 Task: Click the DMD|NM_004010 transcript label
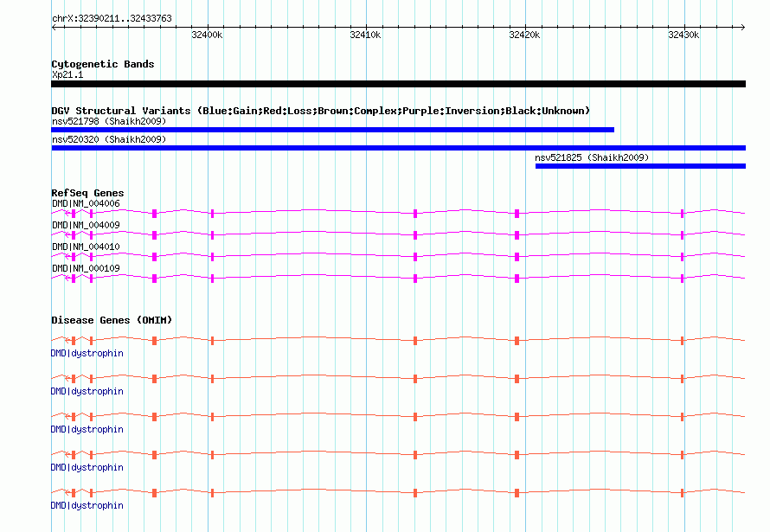[x=86, y=247]
